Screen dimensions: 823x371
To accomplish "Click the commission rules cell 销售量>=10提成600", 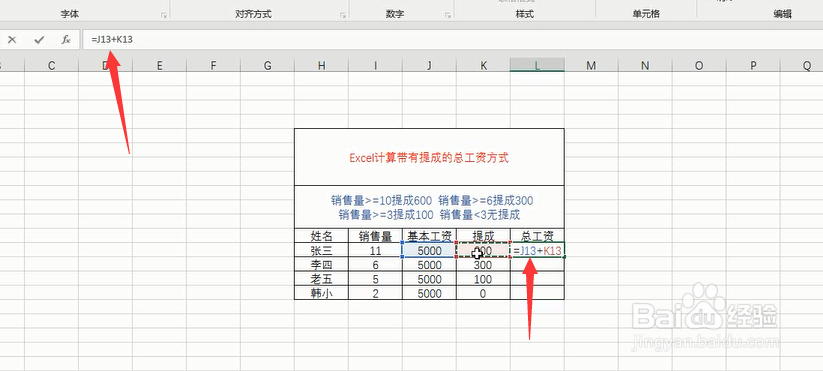I will tap(429, 207).
